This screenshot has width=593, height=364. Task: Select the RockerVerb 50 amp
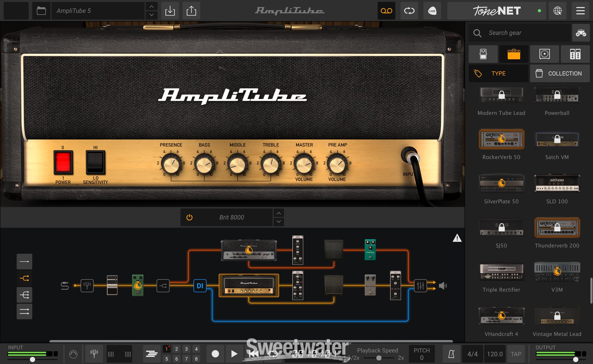point(501,139)
